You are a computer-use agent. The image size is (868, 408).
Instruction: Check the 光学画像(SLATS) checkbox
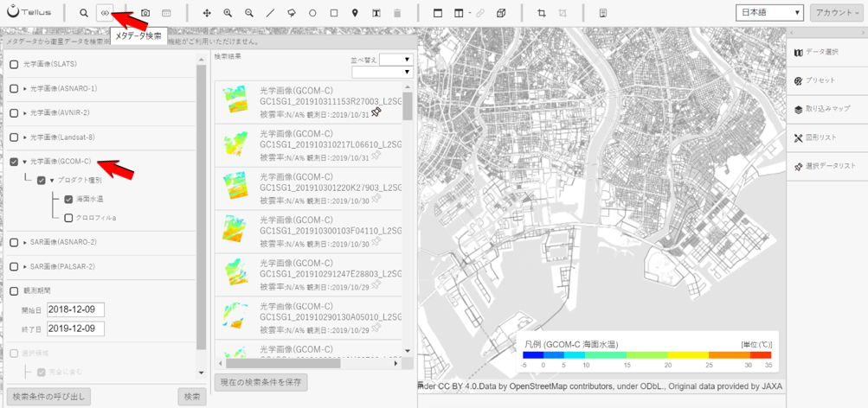coord(15,64)
